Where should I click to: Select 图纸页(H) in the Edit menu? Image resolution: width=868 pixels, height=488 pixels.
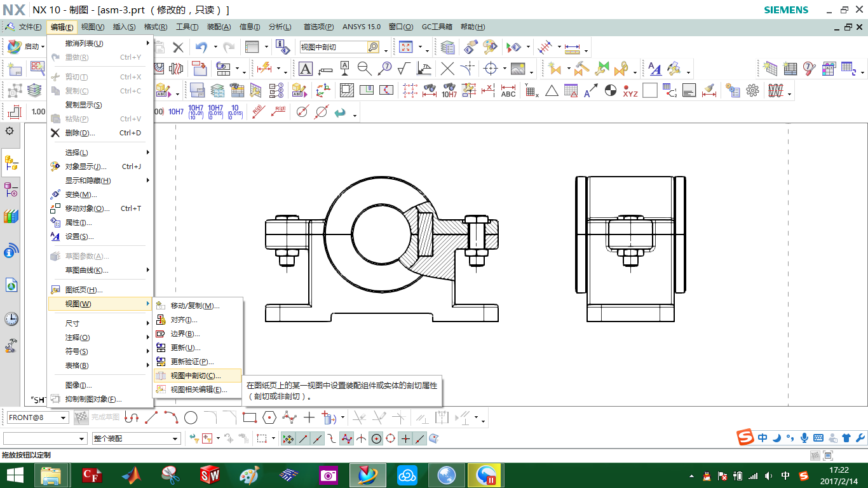[100, 290]
